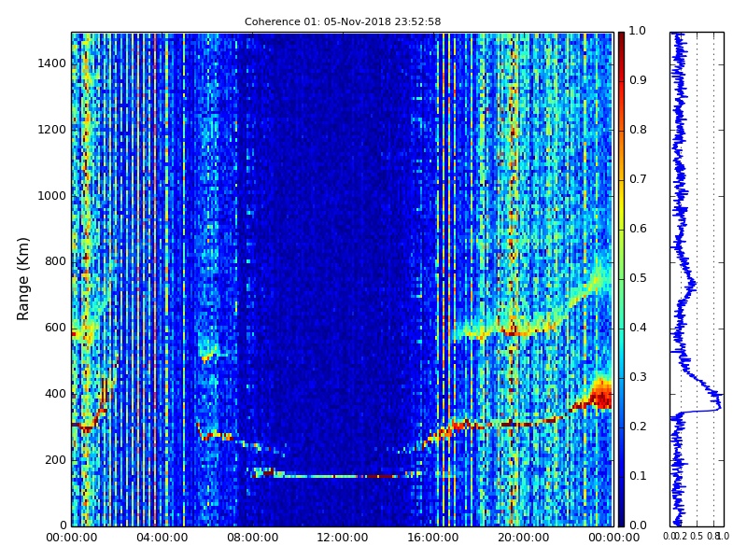Click the 0.7 colorbar tick label
This screenshot has height=560, width=747.
638,179
